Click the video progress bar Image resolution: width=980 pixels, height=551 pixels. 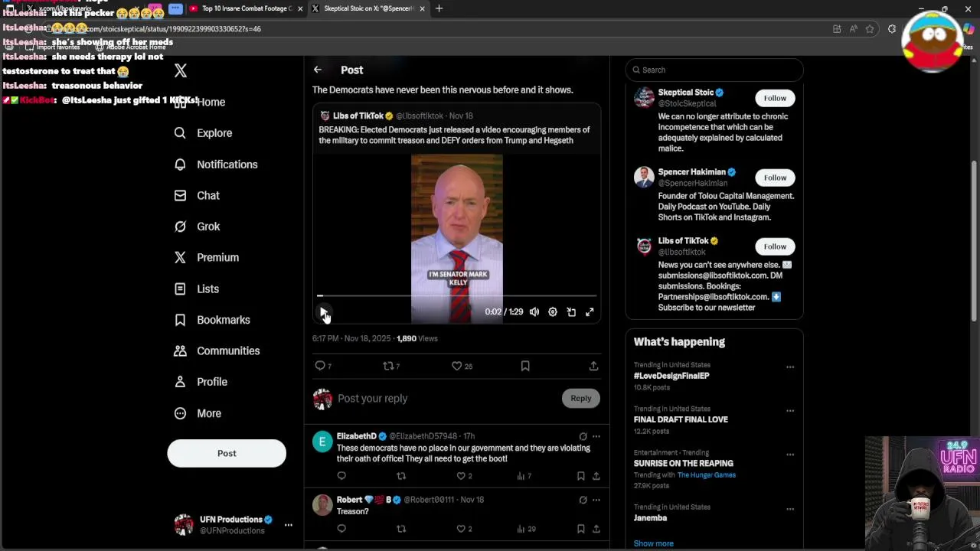(457, 295)
